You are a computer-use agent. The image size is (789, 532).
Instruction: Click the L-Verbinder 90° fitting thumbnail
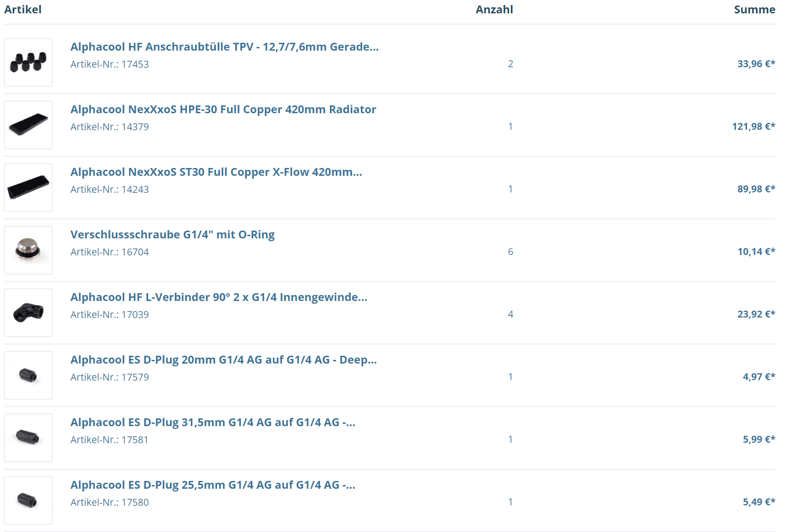click(28, 312)
